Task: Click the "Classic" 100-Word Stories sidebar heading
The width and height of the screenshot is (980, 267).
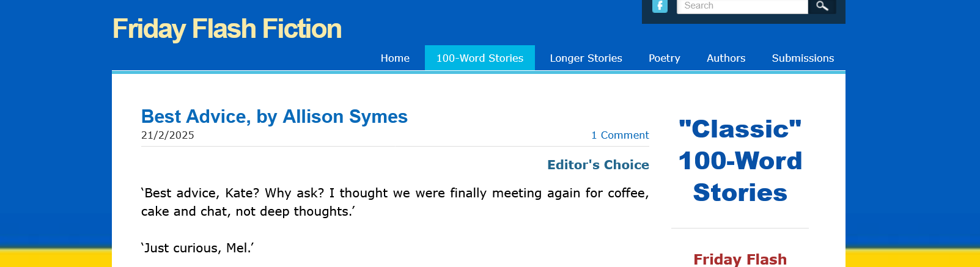Action: pyautogui.click(x=740, y=161)
